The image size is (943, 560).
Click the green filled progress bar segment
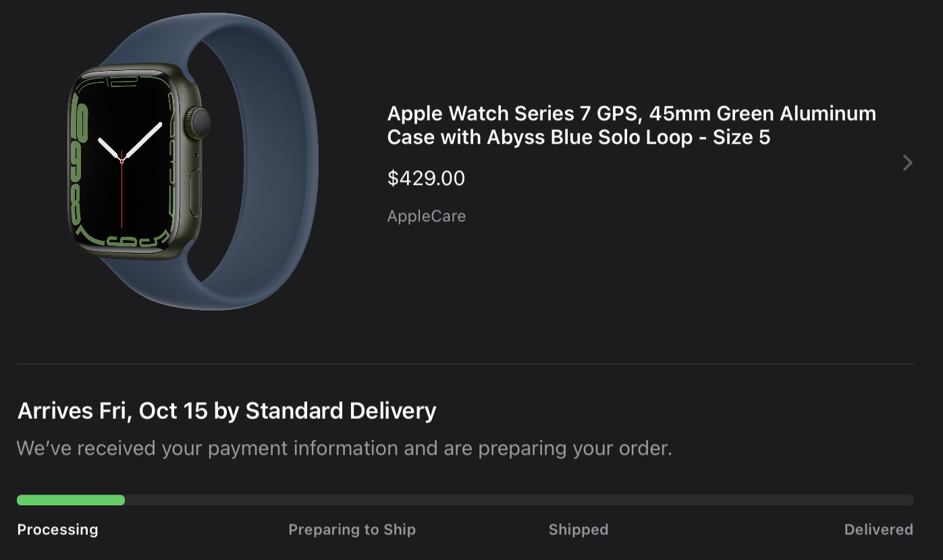tap(71, 500)
